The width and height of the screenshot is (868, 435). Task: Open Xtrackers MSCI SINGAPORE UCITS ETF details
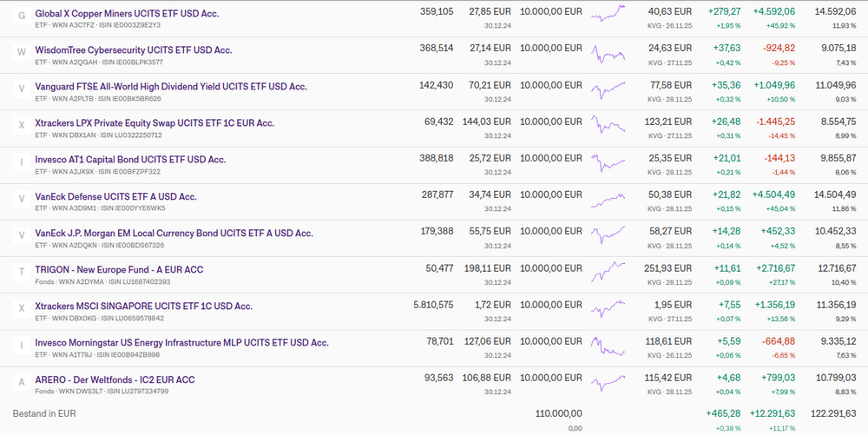tap(143, 306)
